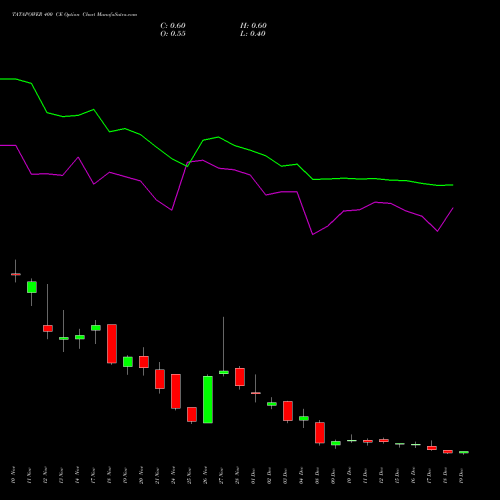The width and height of the screenshot is (500, 500).
Task: Click the low value L: 0.40
Action: coord(253,34)
